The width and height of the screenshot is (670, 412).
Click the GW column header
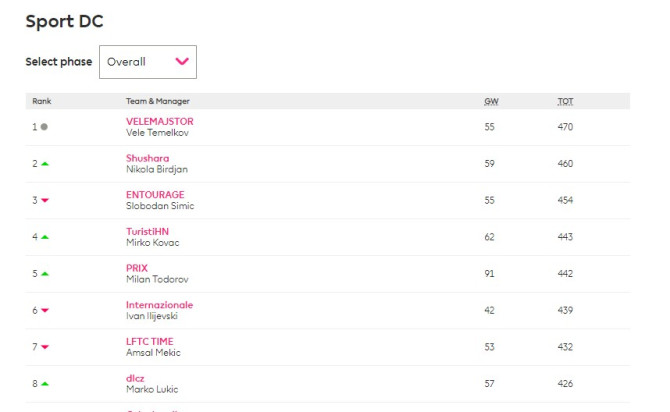pyautogui.click(x=490, y=101)
